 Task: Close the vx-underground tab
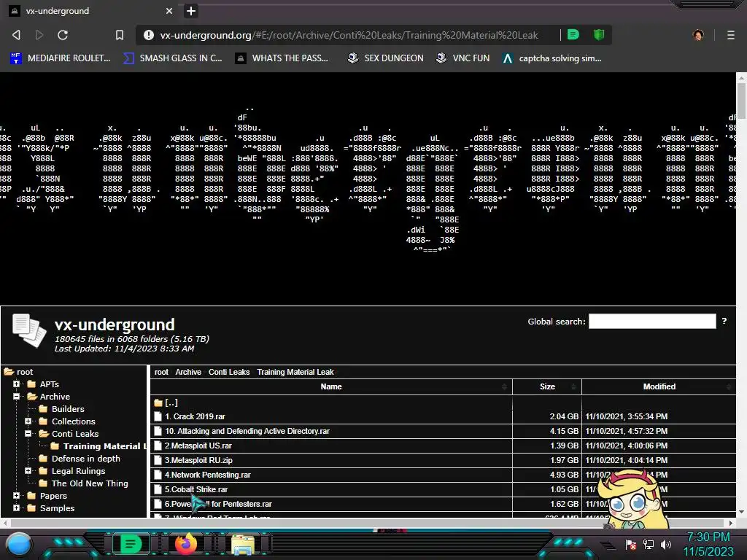[x=169, y=11]
